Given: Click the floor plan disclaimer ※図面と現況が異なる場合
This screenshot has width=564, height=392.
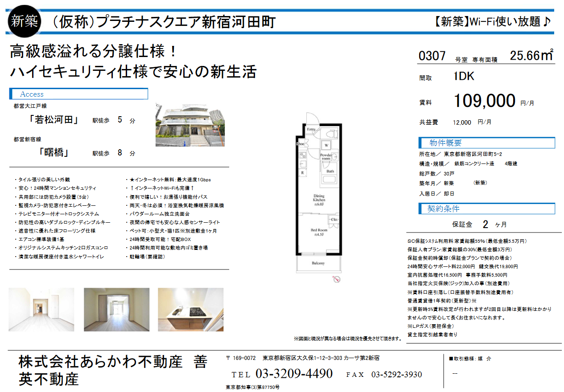Looking at the screenshot, I should (x=348, y=339).
